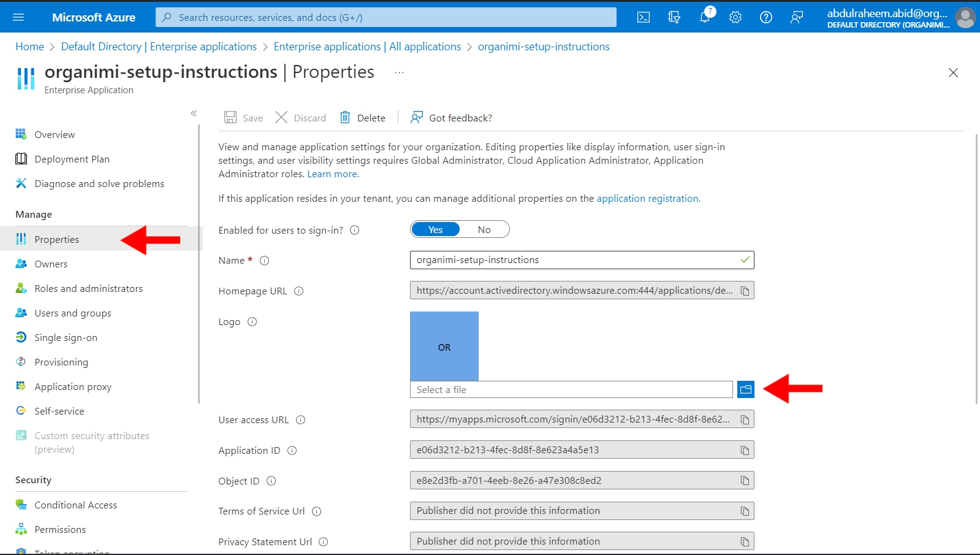Screen dimensions: 980x555
Task: Open the notifications bell
Action: coord(705,17)
